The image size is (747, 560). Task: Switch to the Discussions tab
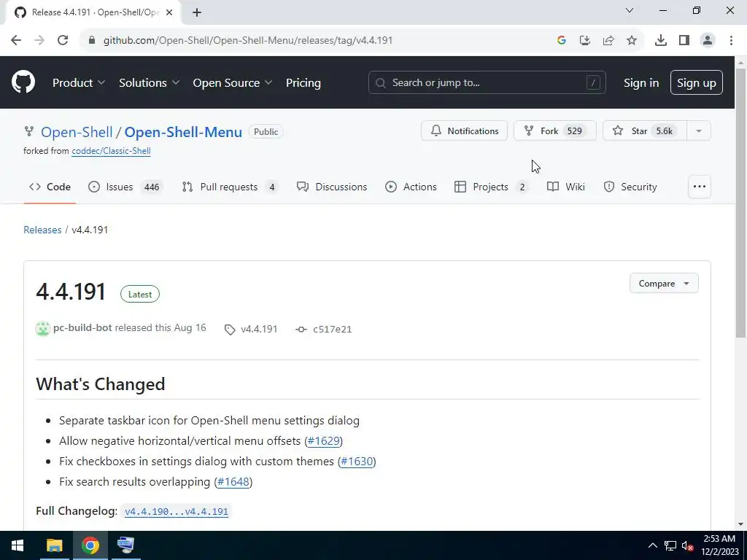[x=332, y=187]
